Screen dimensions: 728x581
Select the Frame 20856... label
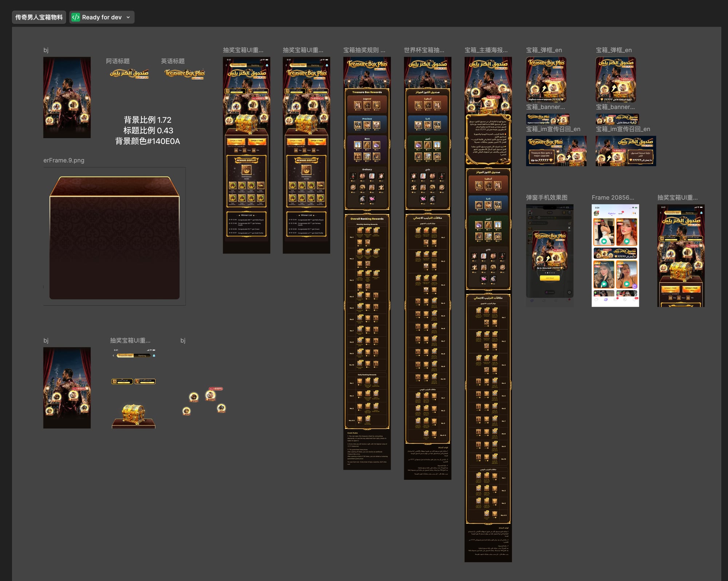point(613,197)
